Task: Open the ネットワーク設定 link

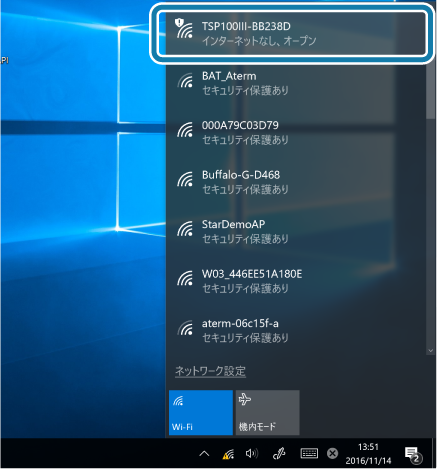Action: tap(210, 371)
